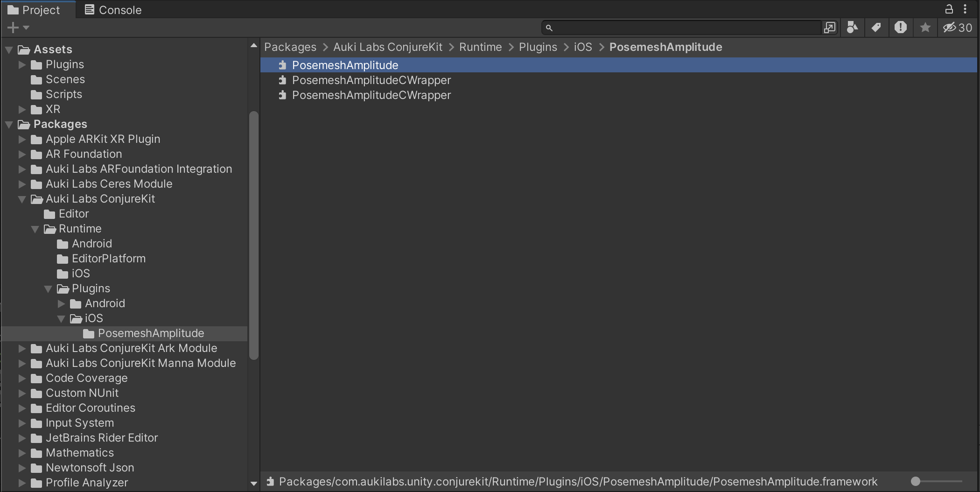Image resolution: width=980 pixels, height=492 pixels.
Task: Click the Scripts folder icon
Action: [36, 95]
